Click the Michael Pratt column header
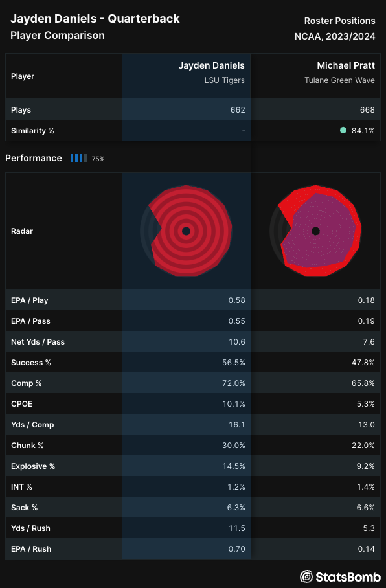Viewport: 386px width, 588px height. pyautogui.click(x=345, y=65)
